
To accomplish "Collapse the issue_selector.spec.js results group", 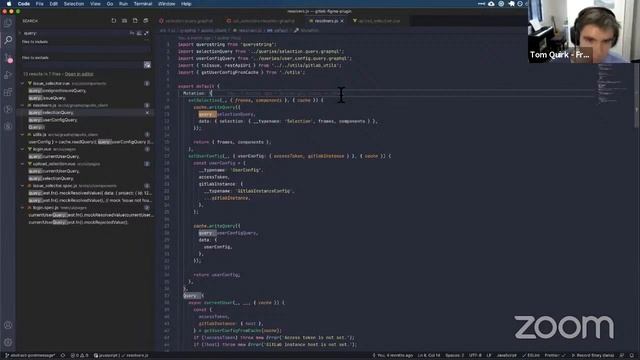I will (x=22, y=186).
